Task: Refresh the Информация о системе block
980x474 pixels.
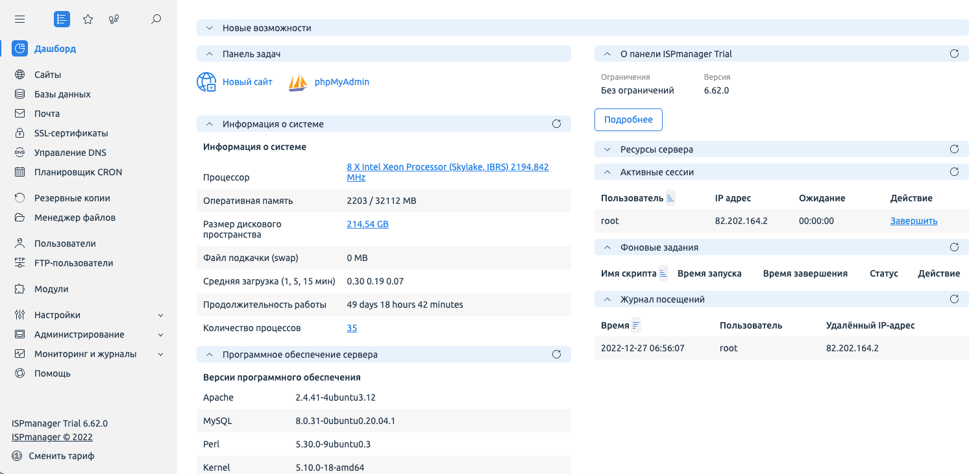Action: [556, 124]
